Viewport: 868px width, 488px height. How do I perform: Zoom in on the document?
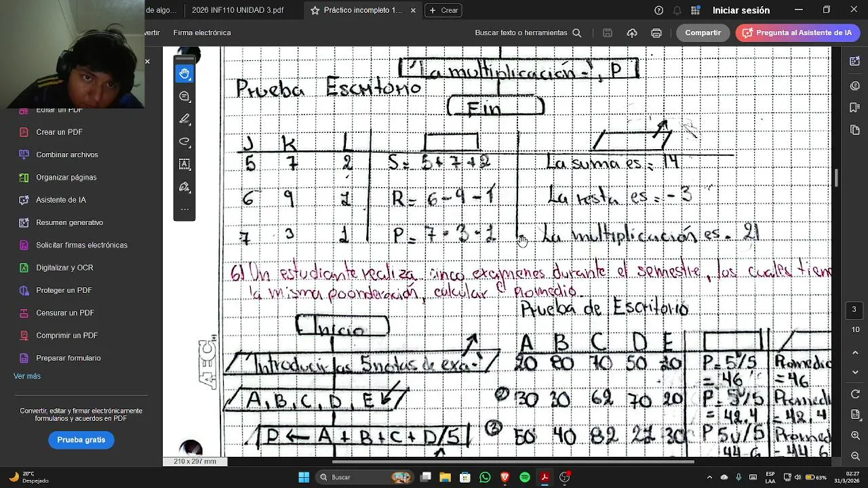pos(855,436)
